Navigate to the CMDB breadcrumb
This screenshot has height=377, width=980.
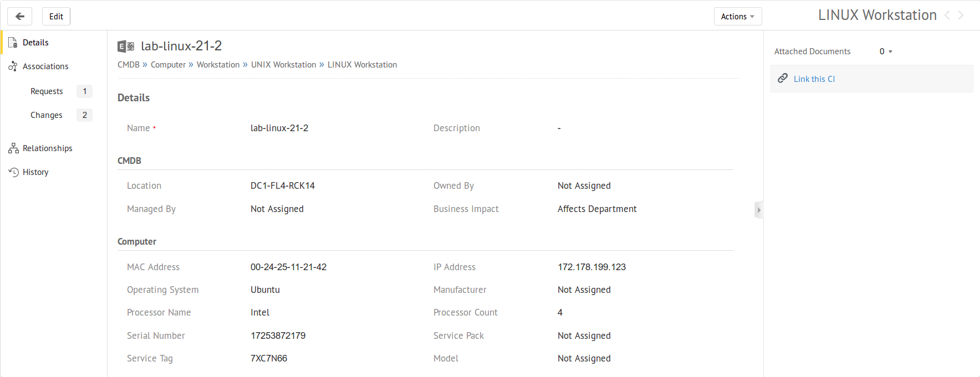point(128,65)
